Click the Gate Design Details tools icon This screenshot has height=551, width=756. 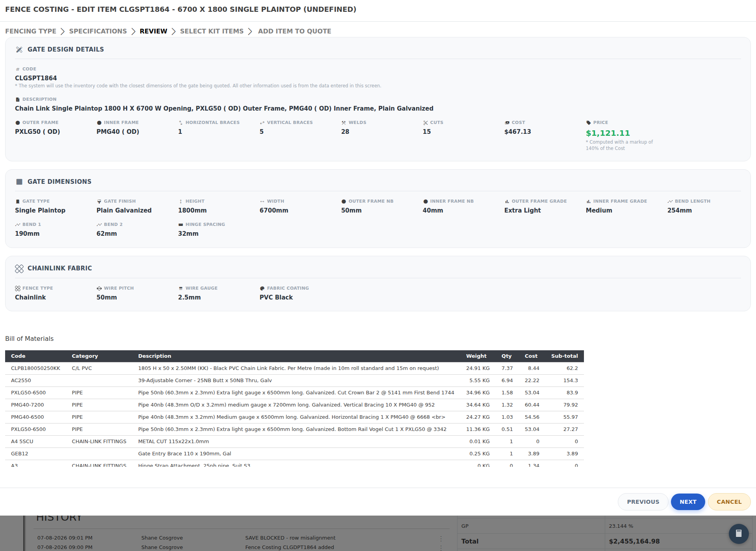(x=19, y=50)
